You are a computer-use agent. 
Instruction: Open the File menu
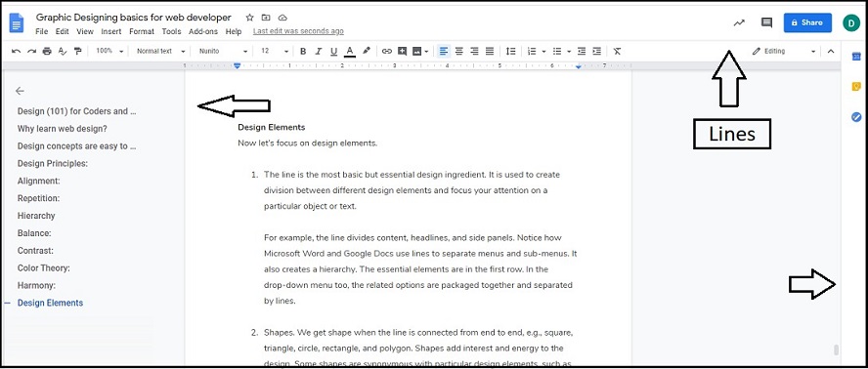[41, 31]
